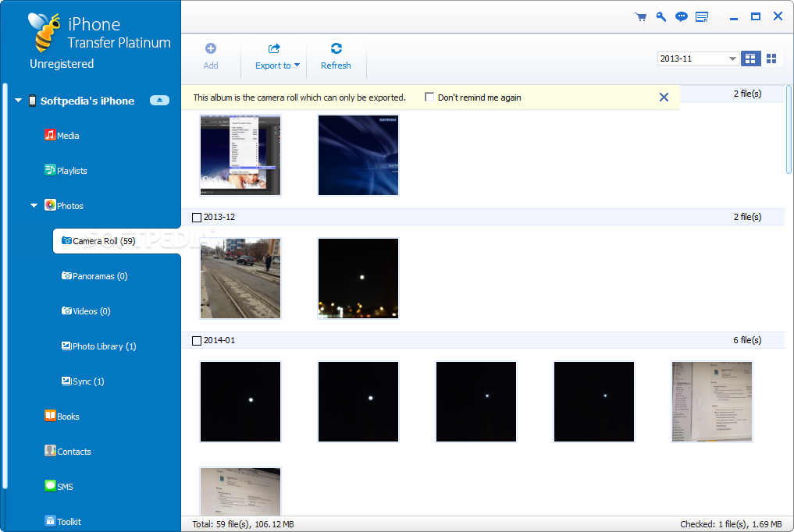Click the Export to label
The image size is (794, 532).
point(273,66)
